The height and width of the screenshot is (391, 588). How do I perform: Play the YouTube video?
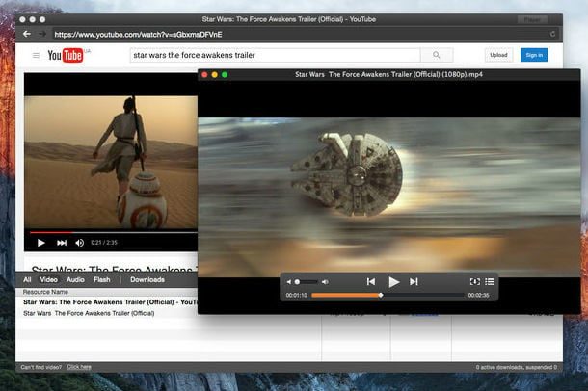[x=40, y=243]
